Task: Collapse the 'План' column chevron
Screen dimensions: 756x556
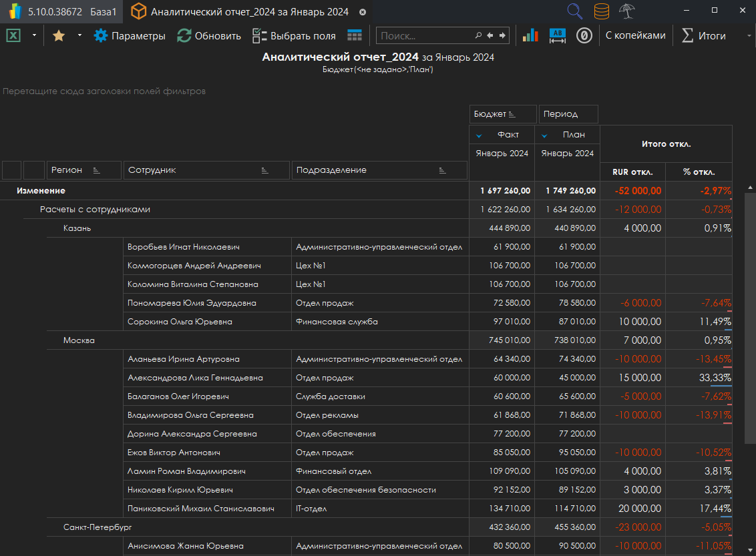Action: (x=544, y=135)
